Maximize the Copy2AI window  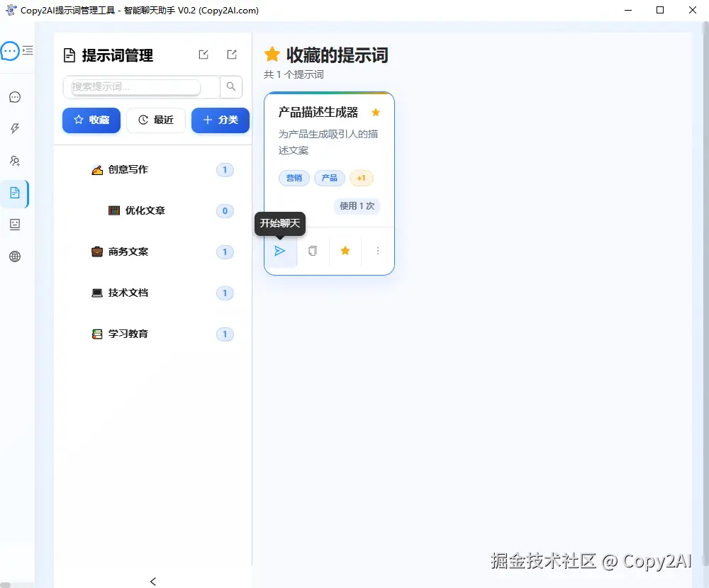tap(660, 10)
